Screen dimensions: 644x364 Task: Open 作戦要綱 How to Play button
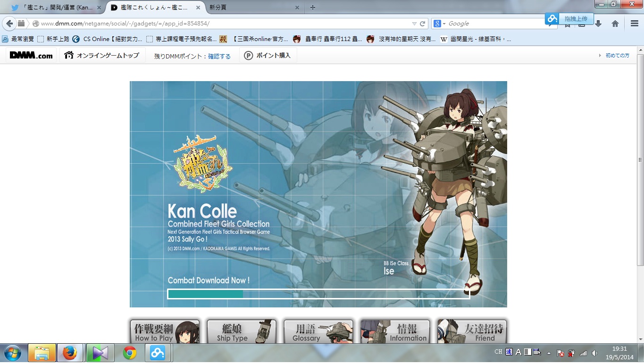165,331
